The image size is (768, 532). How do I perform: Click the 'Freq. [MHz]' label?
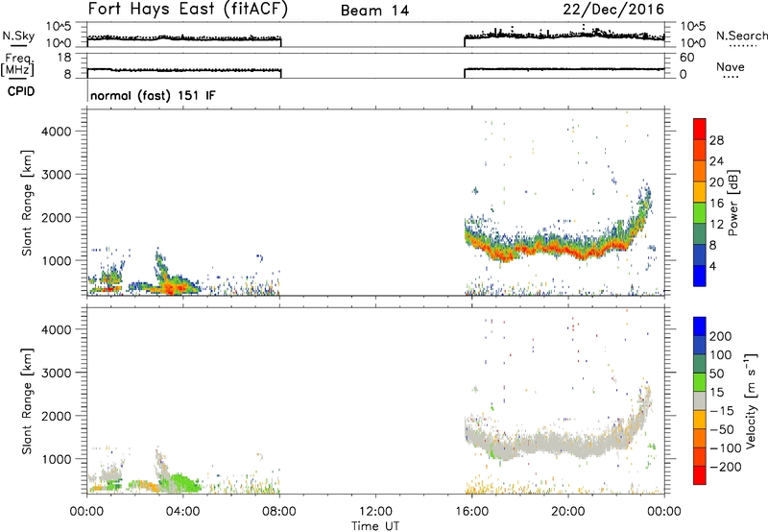18,65
